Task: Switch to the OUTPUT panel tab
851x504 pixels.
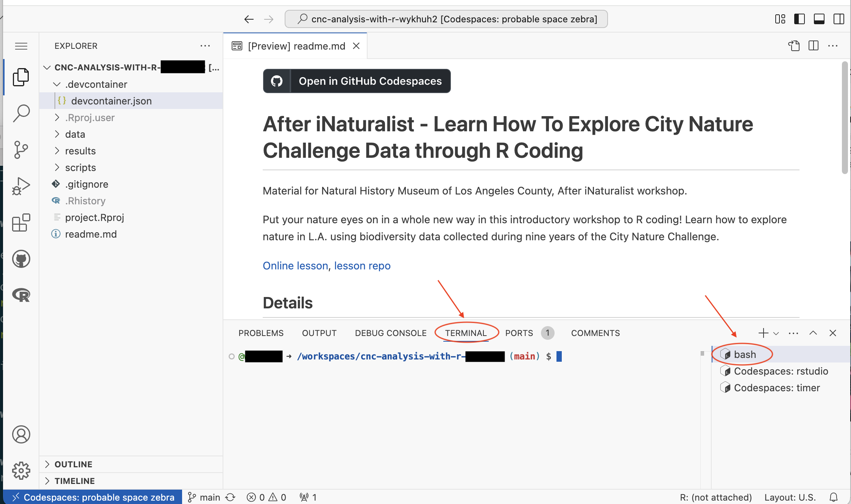Action: 319,333
